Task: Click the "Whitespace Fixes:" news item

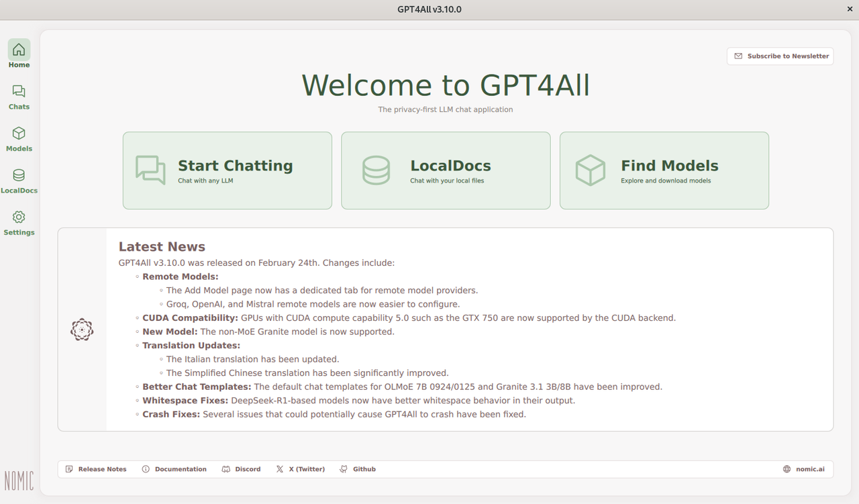Action: [185, 401]
